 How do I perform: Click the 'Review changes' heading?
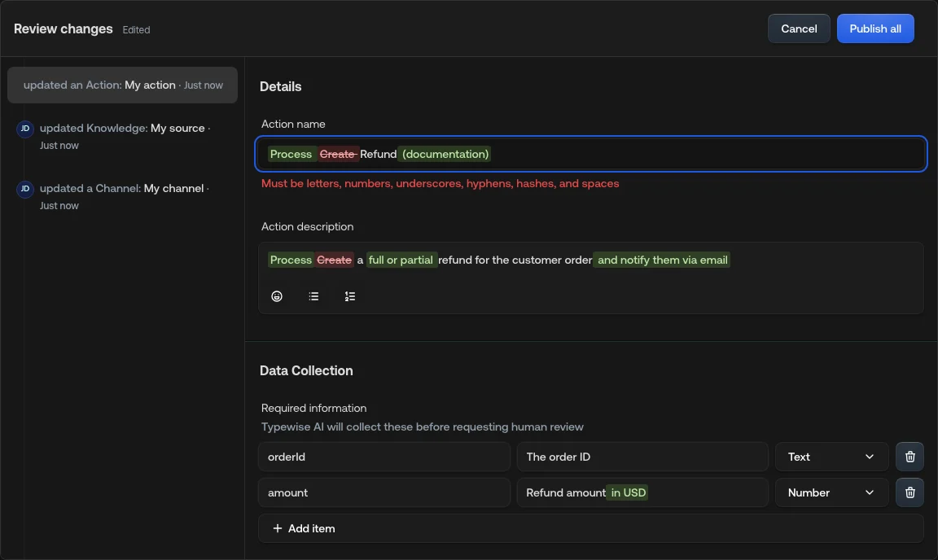coord(64,28)
